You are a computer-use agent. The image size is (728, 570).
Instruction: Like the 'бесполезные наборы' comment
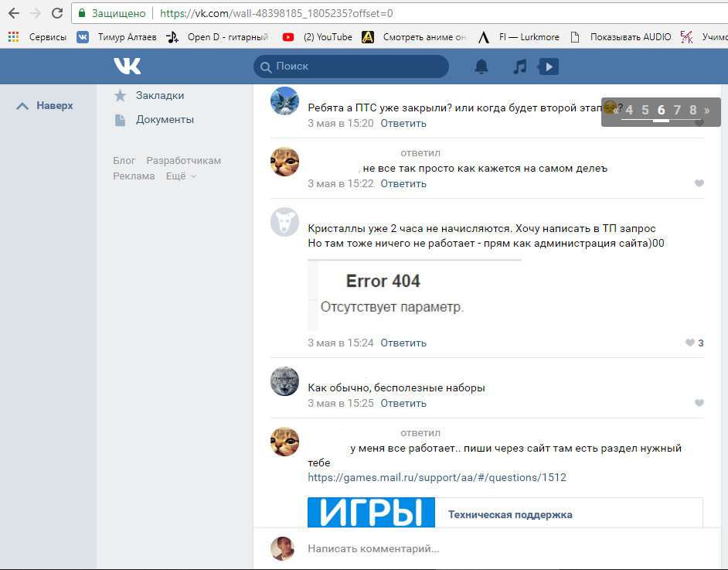point(699,403)
